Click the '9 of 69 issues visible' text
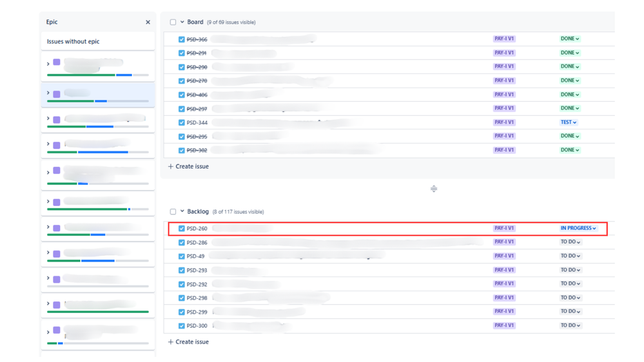This screenshot has height=362, width=644. 231,23
